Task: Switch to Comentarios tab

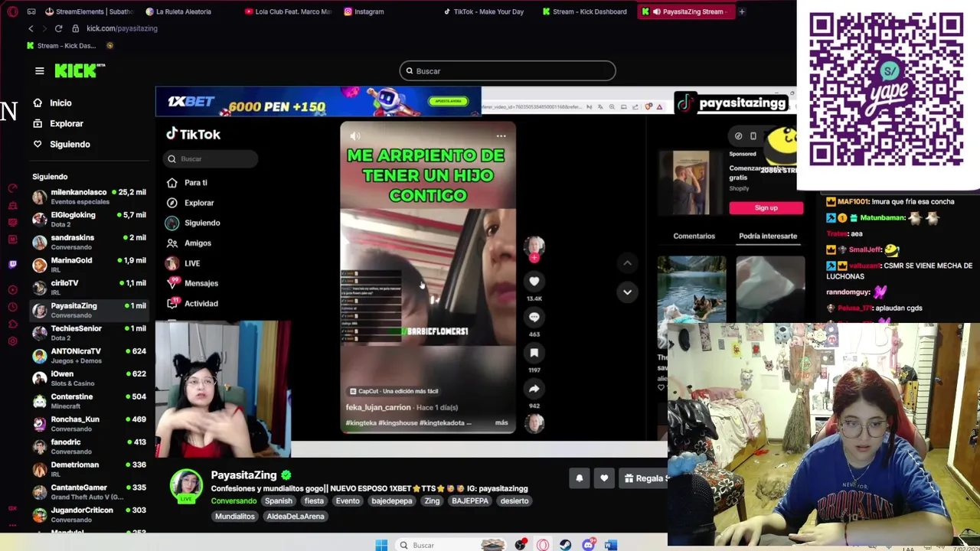Action: tap(694, 236)
